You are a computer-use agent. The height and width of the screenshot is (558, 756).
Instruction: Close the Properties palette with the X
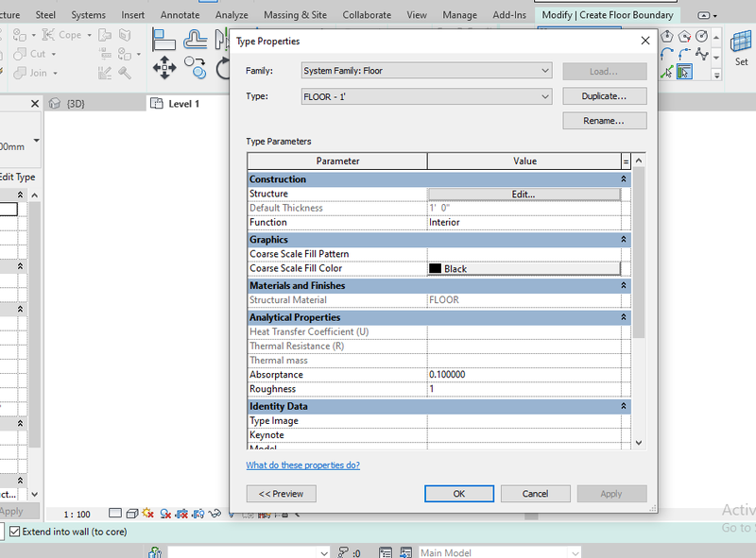tap(35, 104)
